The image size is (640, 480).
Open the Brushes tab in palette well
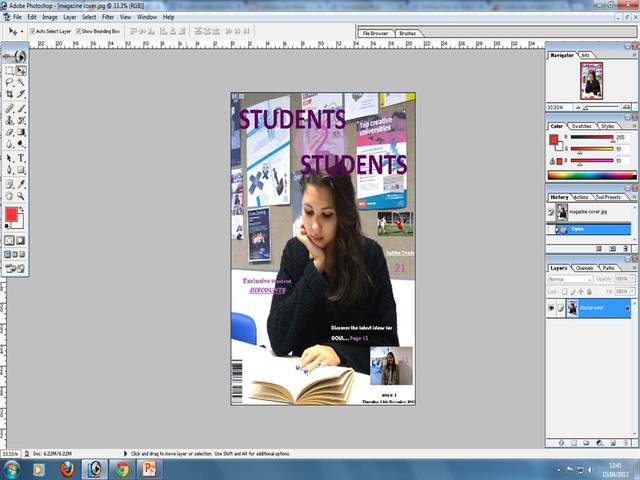407,33
